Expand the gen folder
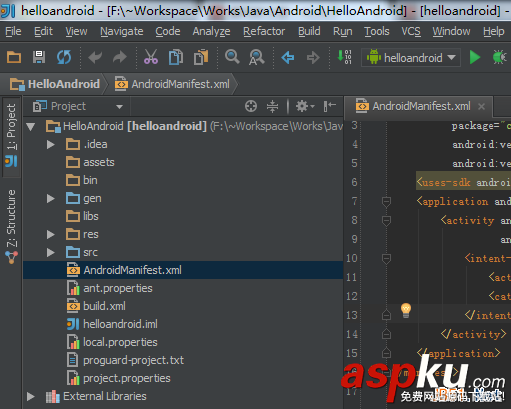 coord(51,198)
